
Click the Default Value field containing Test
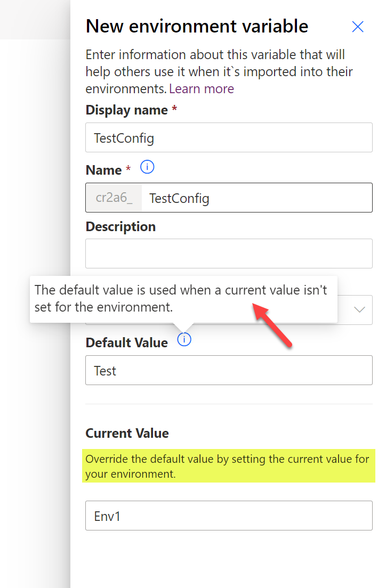pyautogui.click(x=229, y=370)
